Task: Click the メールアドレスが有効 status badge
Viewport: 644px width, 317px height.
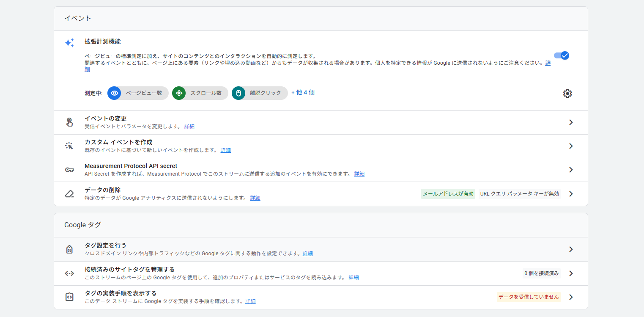Action: pos(448,194)
